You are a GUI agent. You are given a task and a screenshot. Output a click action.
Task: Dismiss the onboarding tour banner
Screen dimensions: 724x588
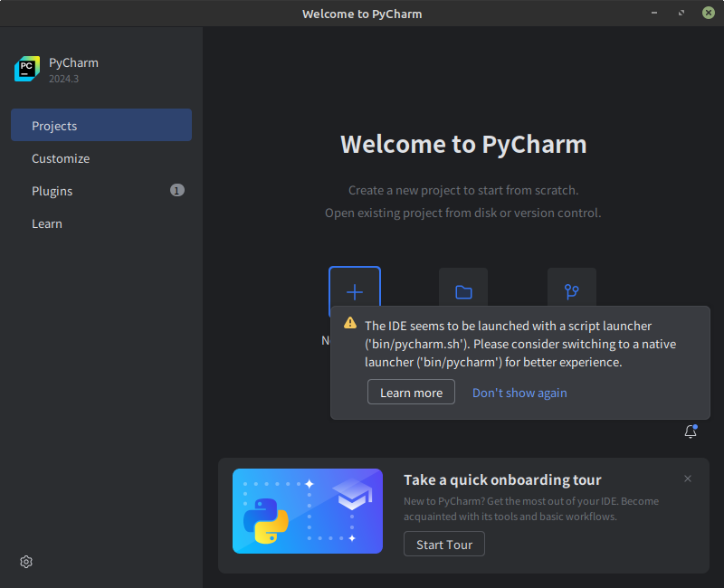click(688, 479)
